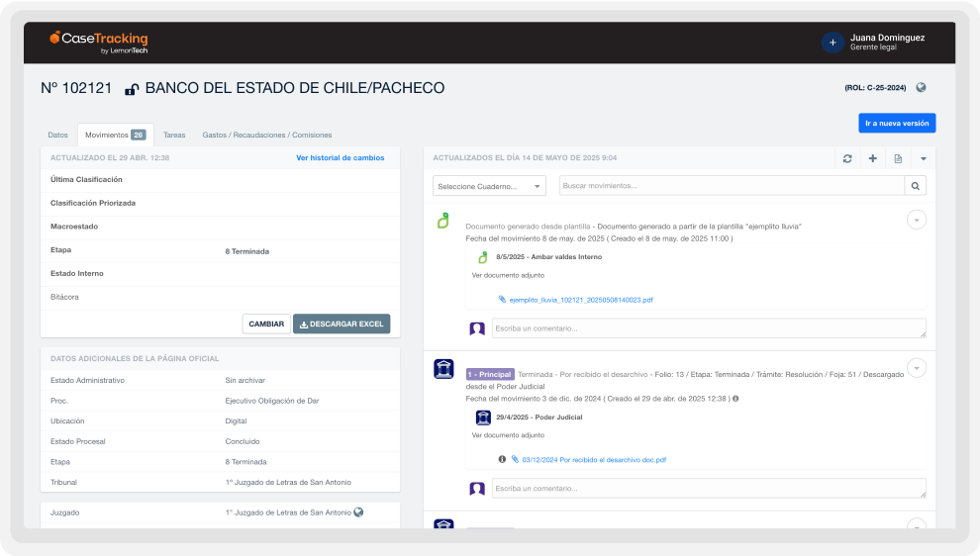980x556 pixels.
Task: Open Ver historial de cambios link
Action: pos(340,157)
